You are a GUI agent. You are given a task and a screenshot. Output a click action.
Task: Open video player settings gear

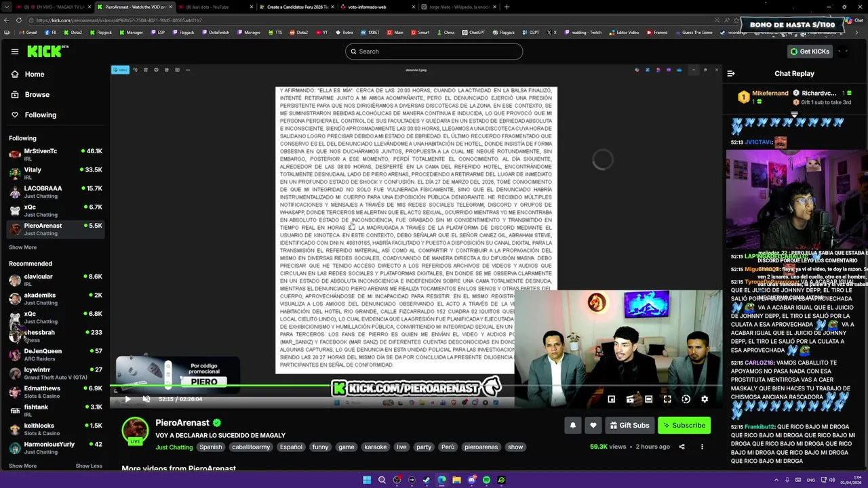pyautogui.click(x=705, y=399)
